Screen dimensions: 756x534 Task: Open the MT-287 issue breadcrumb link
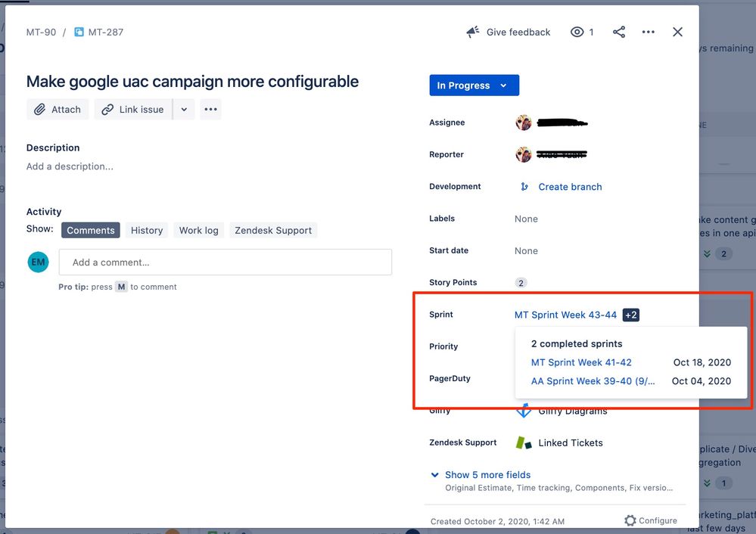coord(106,33)
